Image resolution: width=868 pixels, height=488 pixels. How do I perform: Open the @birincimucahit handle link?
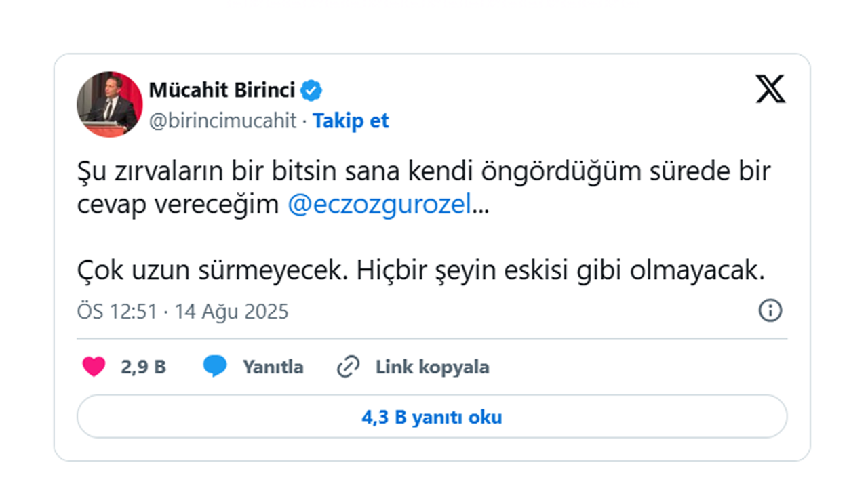(222, 121)
